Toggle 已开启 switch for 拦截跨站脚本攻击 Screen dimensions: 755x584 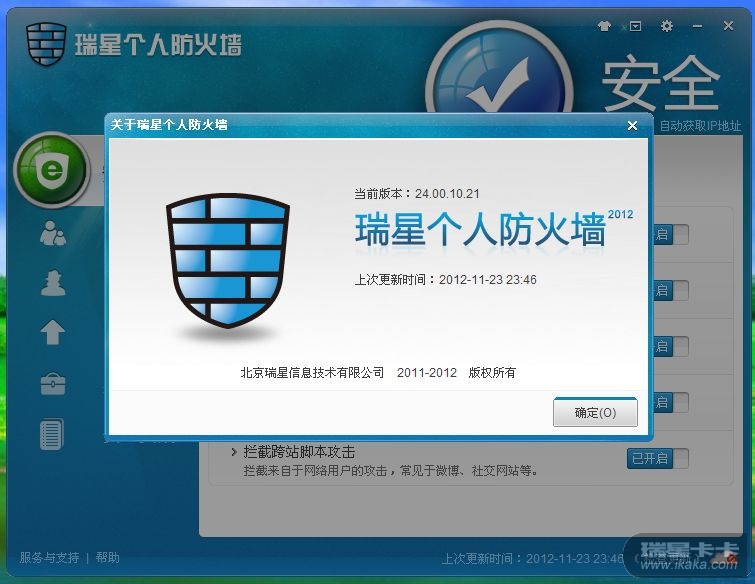[657, 458]
